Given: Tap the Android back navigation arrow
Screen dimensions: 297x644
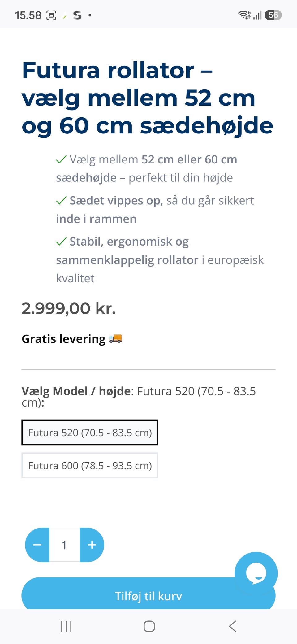Looking at the screenshot, I should [233, 626].
